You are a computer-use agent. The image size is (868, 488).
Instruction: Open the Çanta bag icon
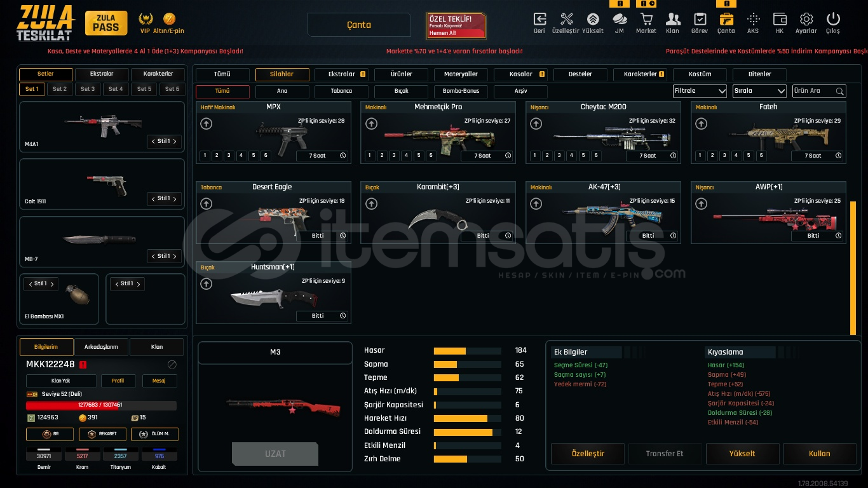(726, 19)
